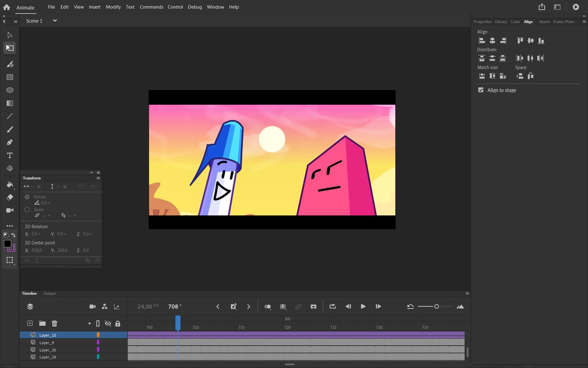Toggle Layer_10 orange outline color square
588x368 pixels.
98,335
